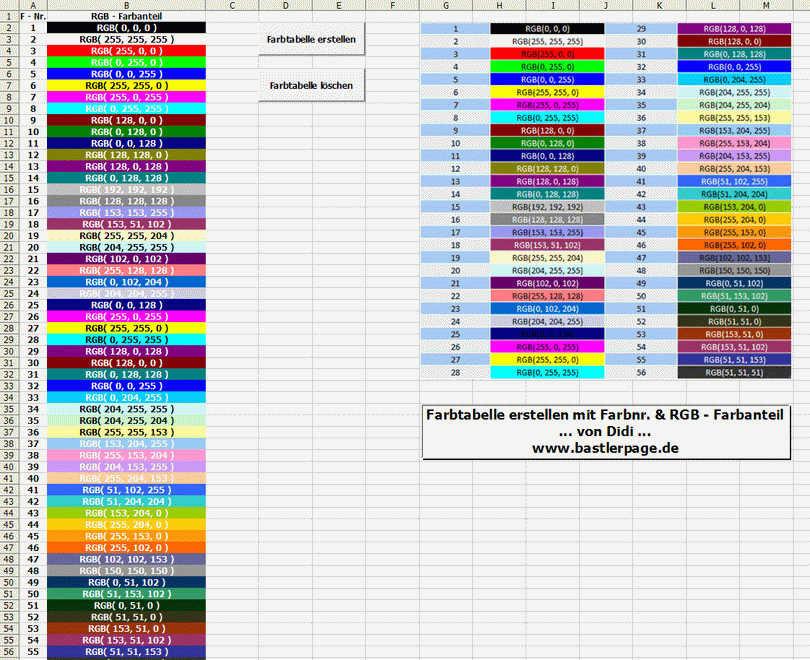Pick RGB( 204, 204, 255 ) cell in column B
This screenshot has height=660, width=810.
(x=127, y=293)
